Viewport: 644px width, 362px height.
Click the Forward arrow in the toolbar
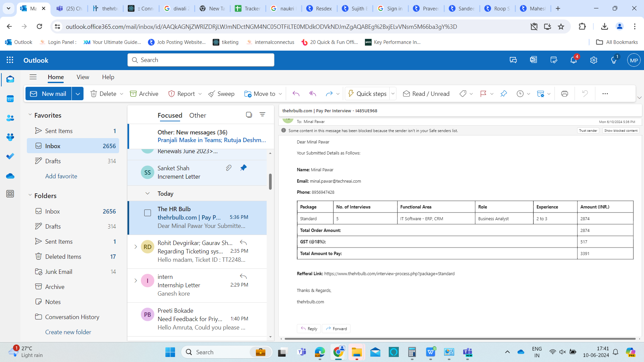329,94
